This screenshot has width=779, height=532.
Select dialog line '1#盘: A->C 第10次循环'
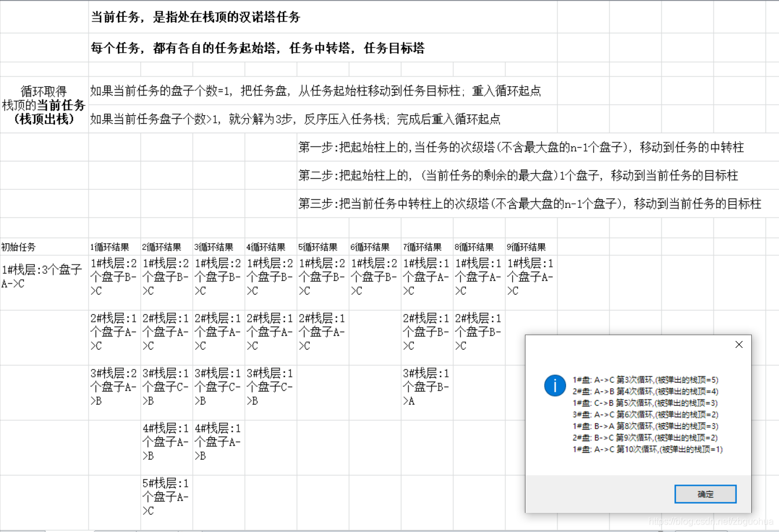pyautogui.click(x=648, y=449)
